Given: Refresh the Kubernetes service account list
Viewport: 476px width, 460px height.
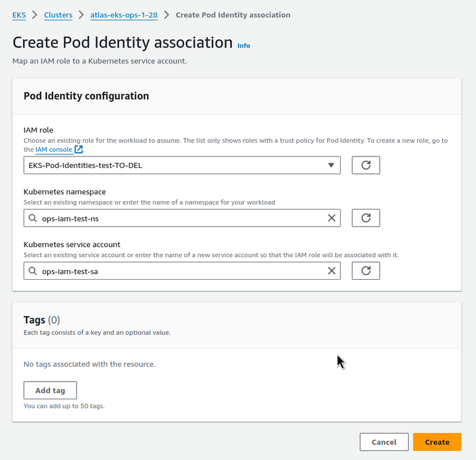Looking at the screenshot, I should coord(366,271).
